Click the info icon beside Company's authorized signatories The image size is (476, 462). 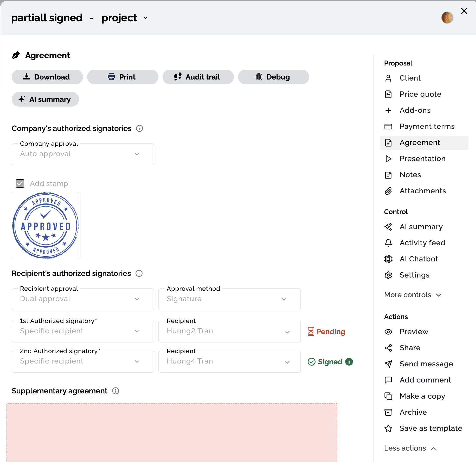click(140, 128)
